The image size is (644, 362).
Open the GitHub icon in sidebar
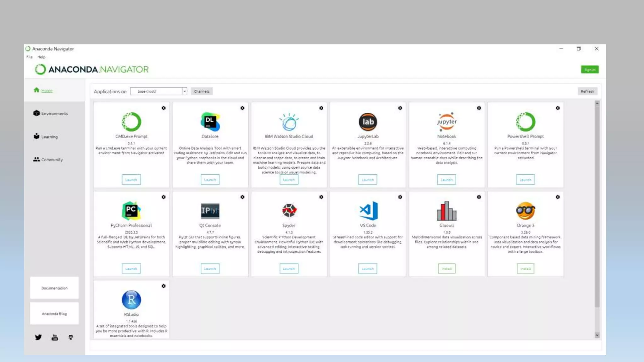click(71, 337)
